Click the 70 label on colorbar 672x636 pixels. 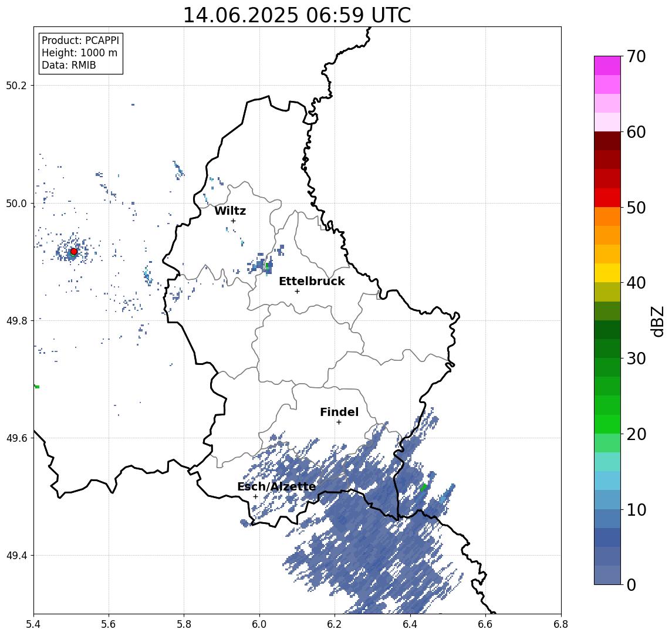636,56
